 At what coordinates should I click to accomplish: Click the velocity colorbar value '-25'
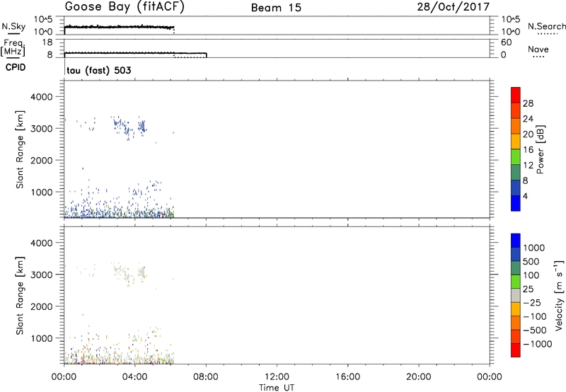pos(532,303)
